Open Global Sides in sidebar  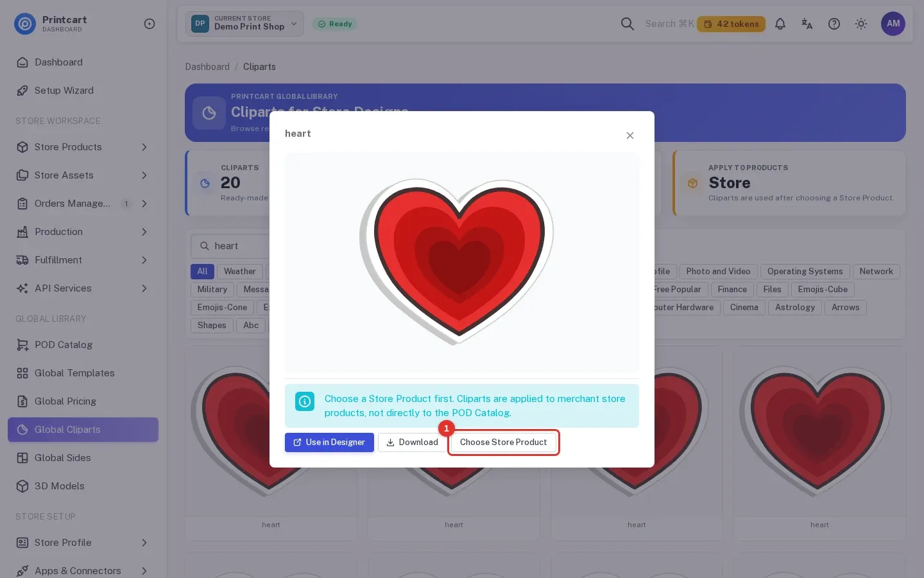[x=83, y=458]
